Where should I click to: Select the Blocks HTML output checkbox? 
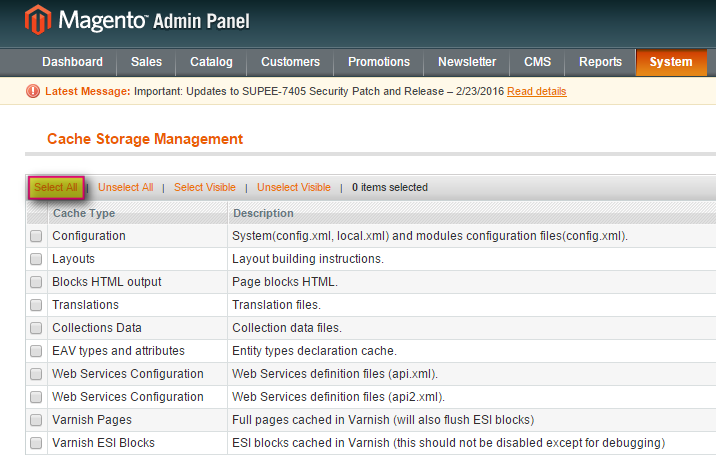(36, 282)
